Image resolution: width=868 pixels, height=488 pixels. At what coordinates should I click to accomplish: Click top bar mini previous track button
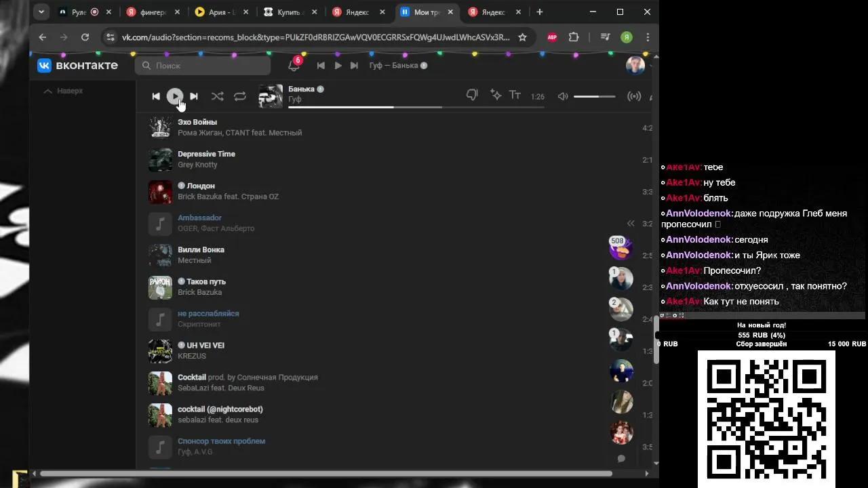(x=321, y=65)
